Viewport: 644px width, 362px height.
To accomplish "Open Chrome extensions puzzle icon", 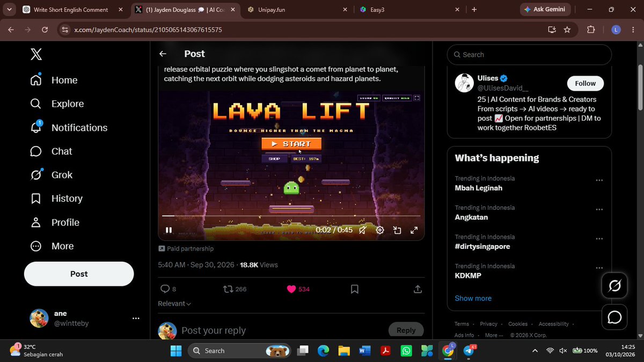I will 591,30.
